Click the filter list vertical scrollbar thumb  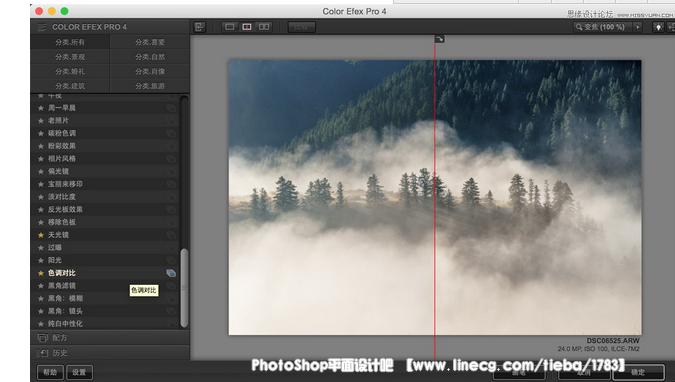(x=184, y=287)
